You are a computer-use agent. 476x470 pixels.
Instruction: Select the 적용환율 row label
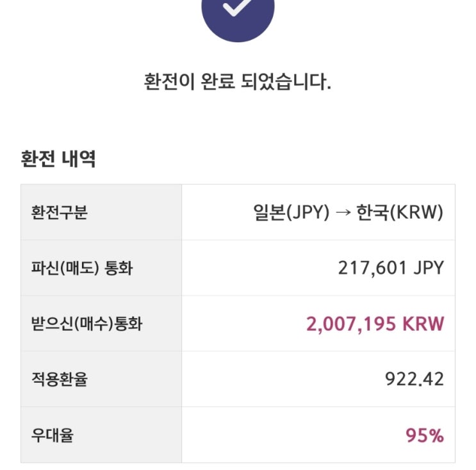pyautogui.click(x=59, y=380)
